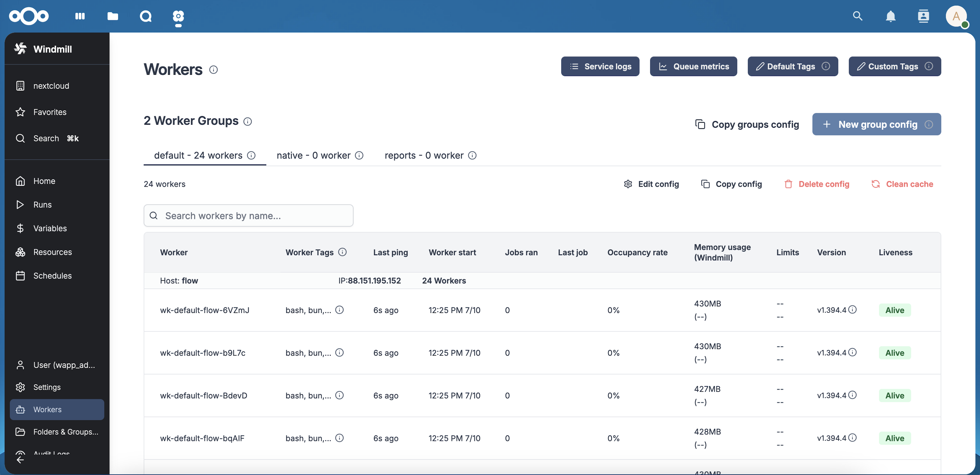Open the Contacts menu icon

click(923, 16)
